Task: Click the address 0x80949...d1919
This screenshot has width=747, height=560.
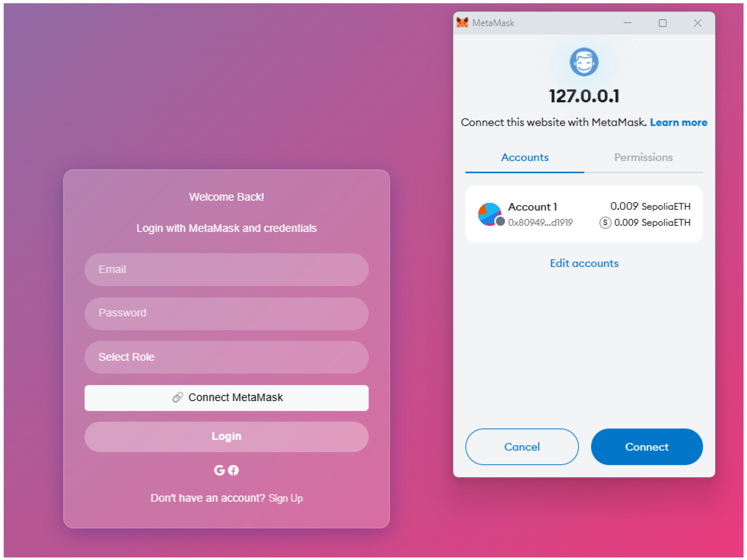Action: pos(540,222)
